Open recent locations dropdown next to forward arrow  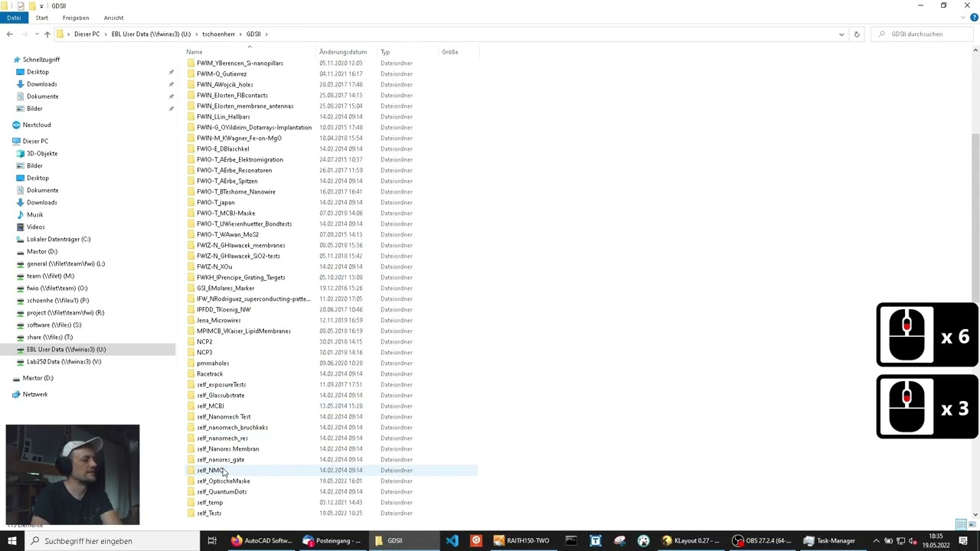click(x=35, y=34)
